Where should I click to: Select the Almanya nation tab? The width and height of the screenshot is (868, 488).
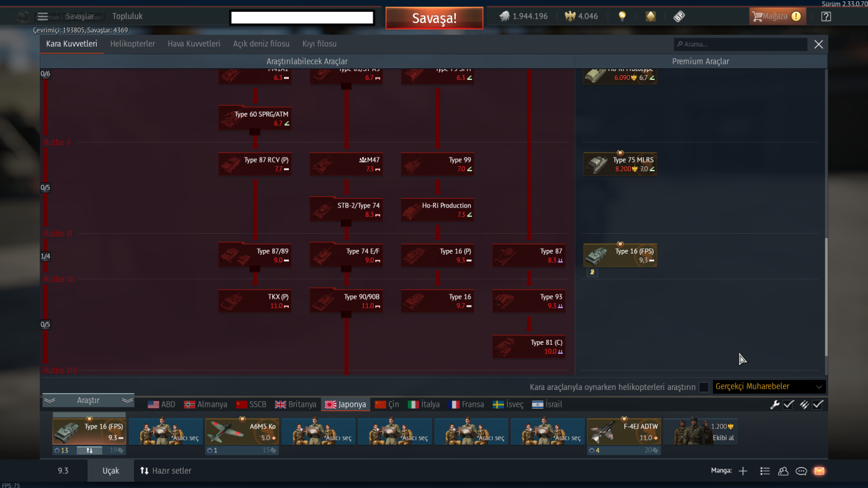[x=206, y=404]
